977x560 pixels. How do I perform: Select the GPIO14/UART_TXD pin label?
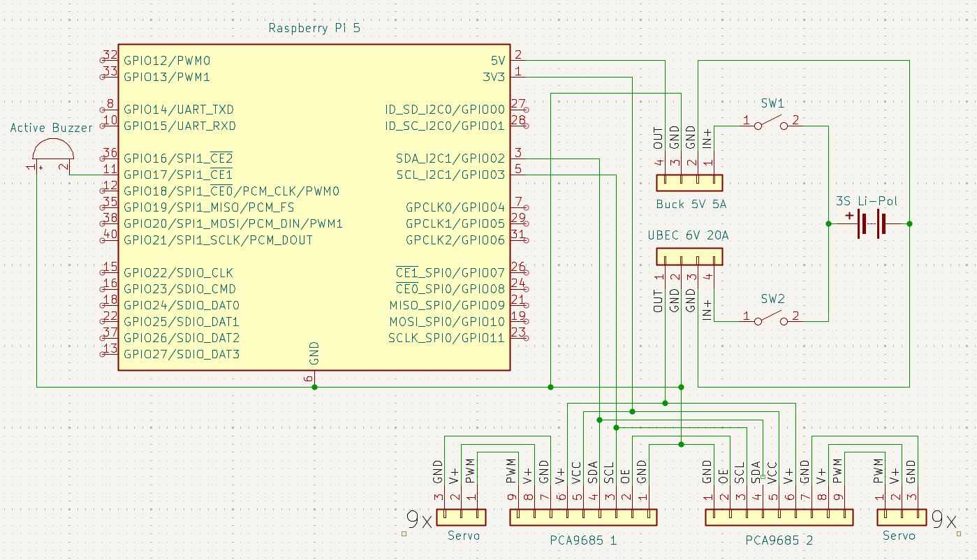179,110
